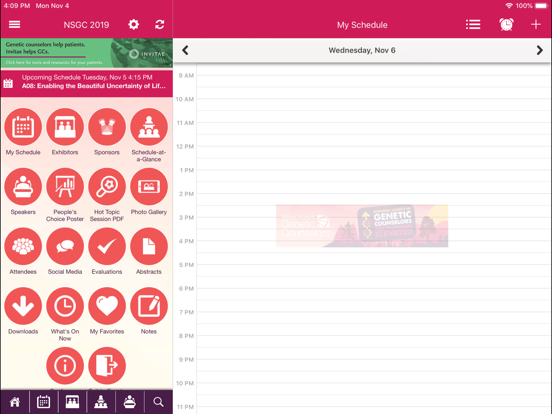
Task: Open the Attendees icon
Action: 23,246
